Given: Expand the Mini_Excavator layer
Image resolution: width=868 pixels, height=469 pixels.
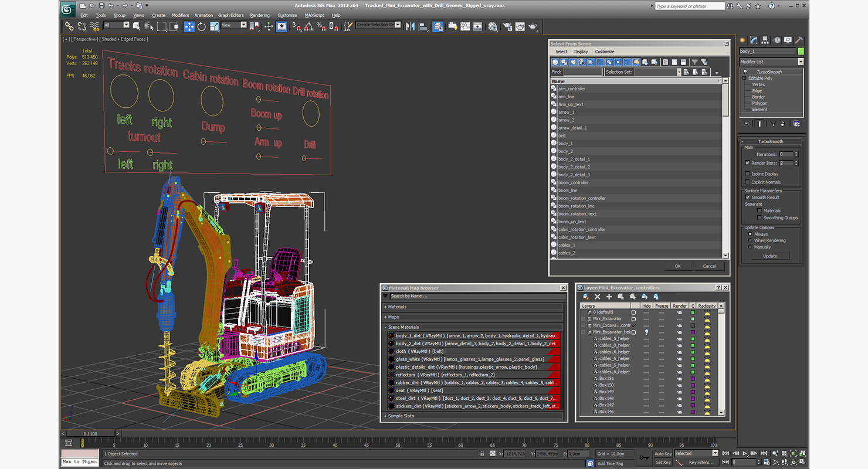Looking at the screenshot, I should pos(583,319).
